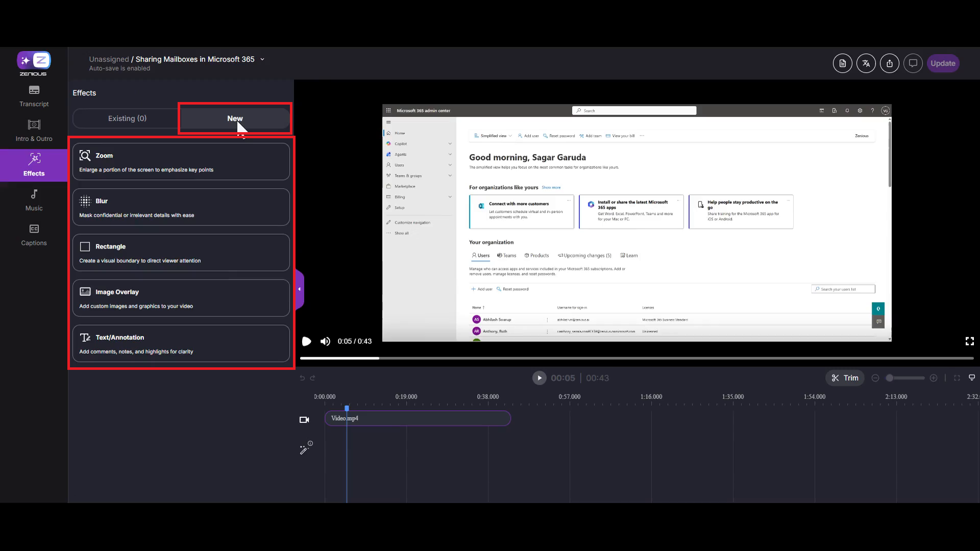980x551 pixels.
Task: Collapse the effects side panel
Action: coord(300,289)
